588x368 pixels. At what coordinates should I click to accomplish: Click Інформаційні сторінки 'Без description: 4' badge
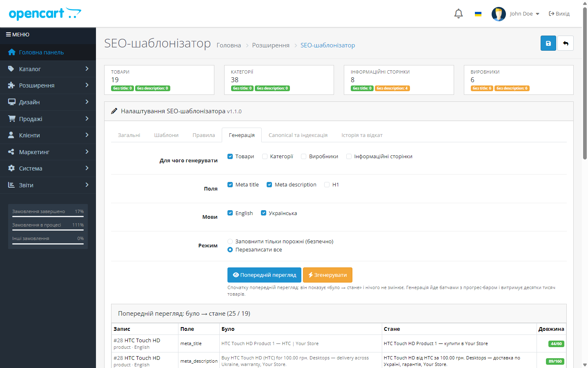pyautogui.click(x=392, y=88)
